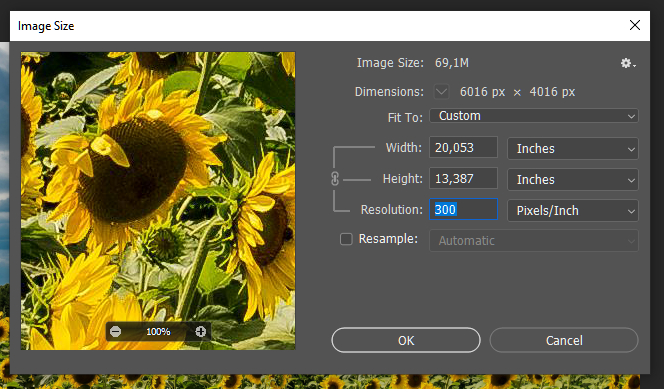Toggle the constrain proportions chain link icon
Screen dimensions: 664x389
335,179
